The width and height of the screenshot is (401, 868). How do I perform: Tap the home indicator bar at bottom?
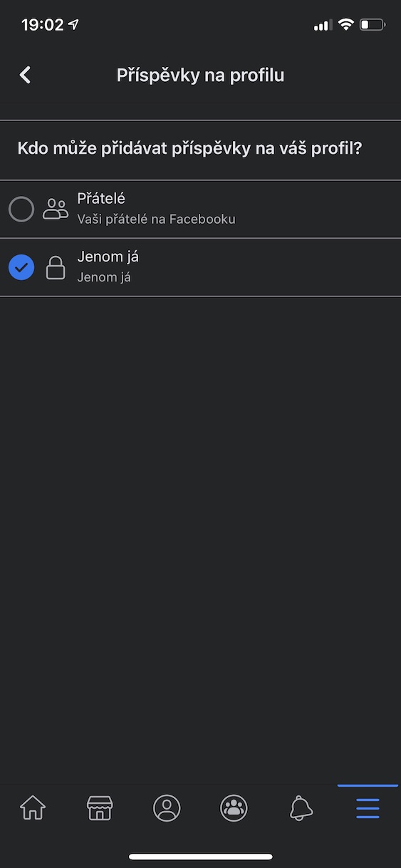pos(201,857)
